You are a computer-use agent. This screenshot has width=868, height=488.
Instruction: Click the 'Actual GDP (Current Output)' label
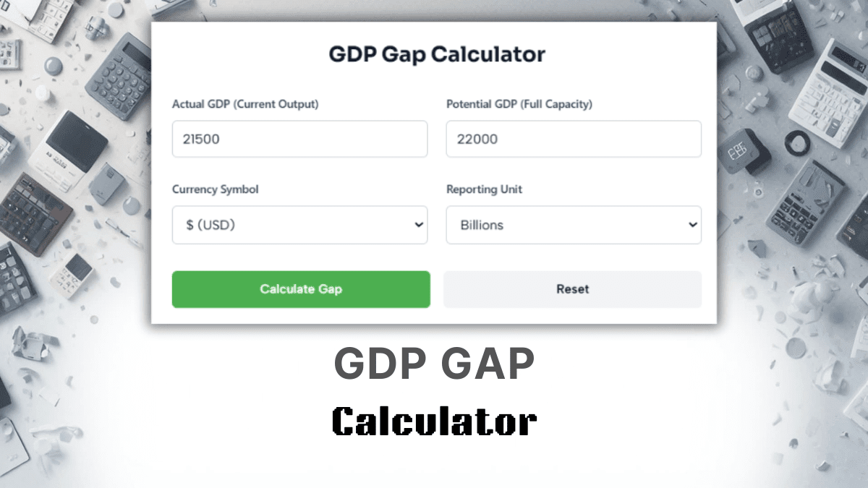point(244,104)
